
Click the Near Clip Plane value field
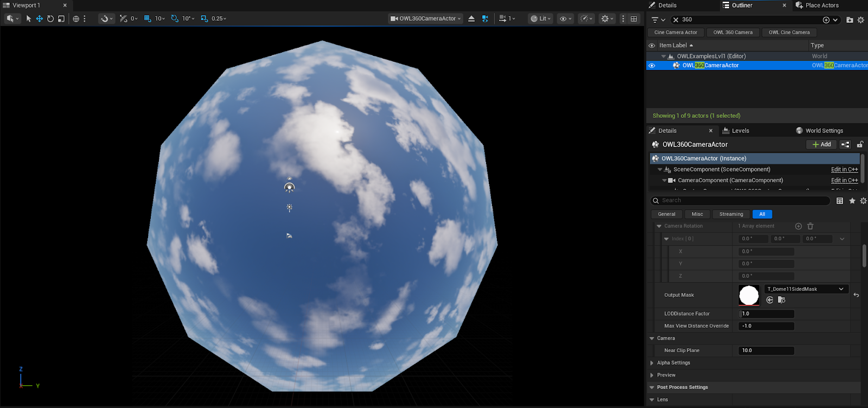click(766, 350)
